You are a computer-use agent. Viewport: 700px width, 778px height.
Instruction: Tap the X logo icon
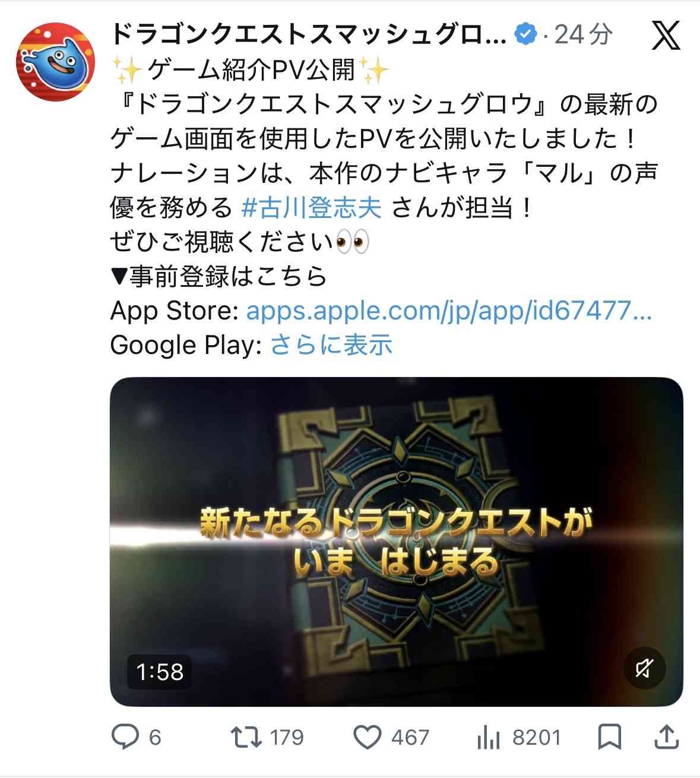(666, 37)
